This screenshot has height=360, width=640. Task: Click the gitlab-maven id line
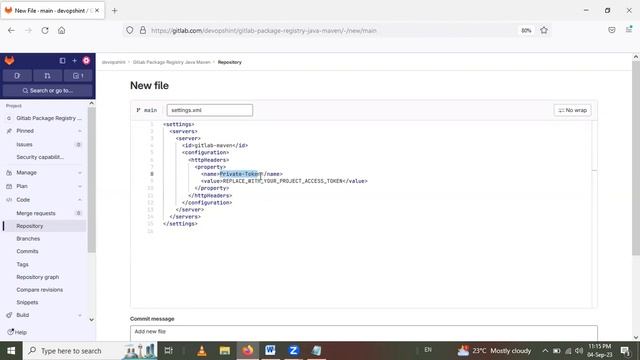(x=215, y=145)
